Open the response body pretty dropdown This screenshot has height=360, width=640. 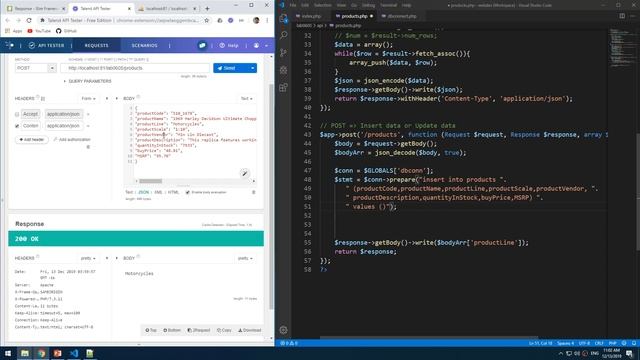[x=245, y=258]
